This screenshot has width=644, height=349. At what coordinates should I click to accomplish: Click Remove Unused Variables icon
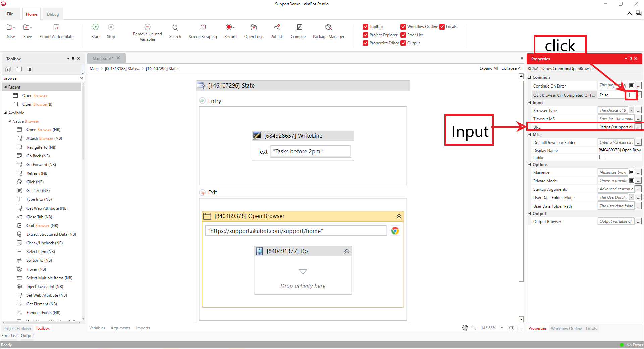click(x=147, y=27)
